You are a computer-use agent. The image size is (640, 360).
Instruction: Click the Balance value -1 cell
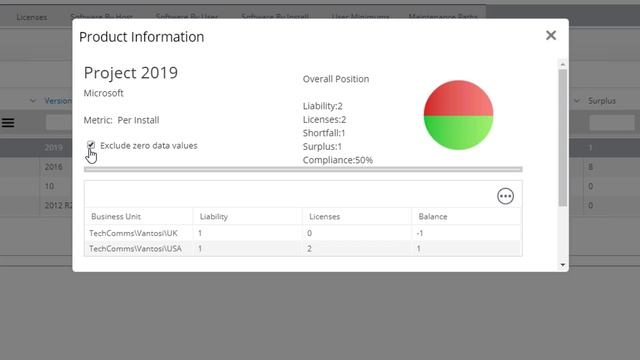(420, 233)
